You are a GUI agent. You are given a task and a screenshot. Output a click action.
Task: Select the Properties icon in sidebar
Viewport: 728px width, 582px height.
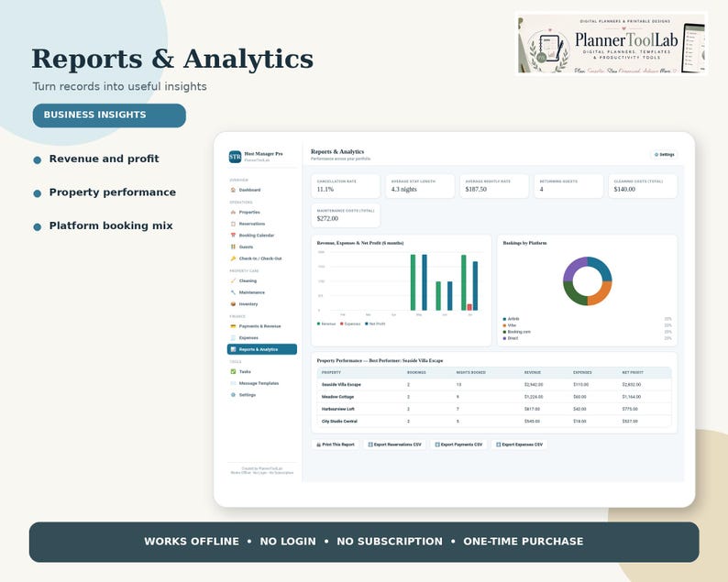point(233,212)
